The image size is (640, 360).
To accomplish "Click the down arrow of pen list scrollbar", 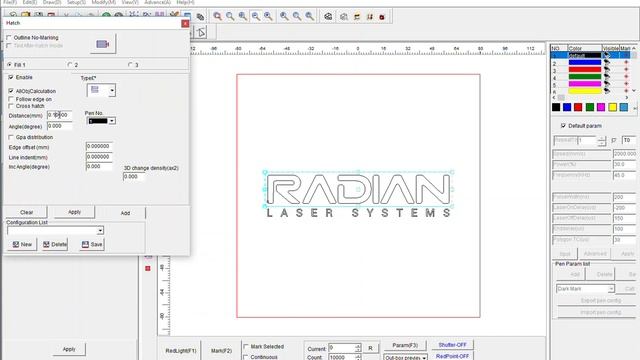I will coord(634,90).
